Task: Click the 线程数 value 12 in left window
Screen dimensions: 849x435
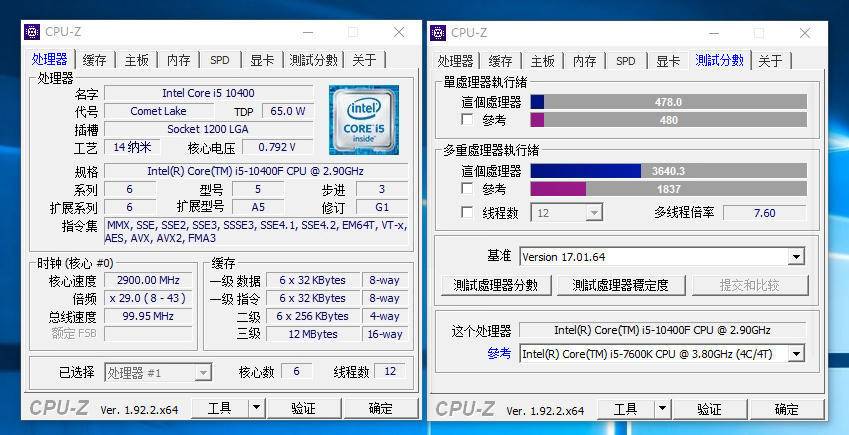Action: pos(390,372)
